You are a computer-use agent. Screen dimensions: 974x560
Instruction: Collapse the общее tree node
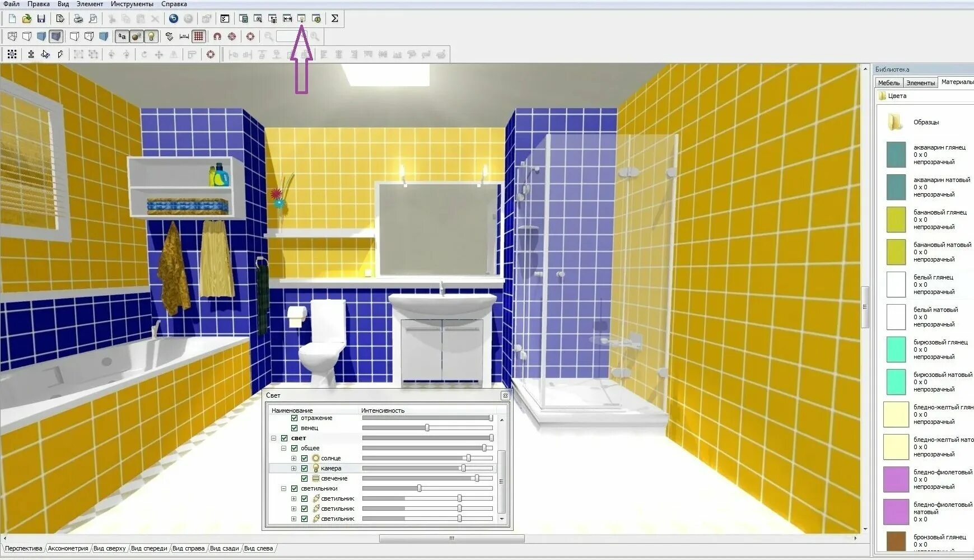[284, 448]
